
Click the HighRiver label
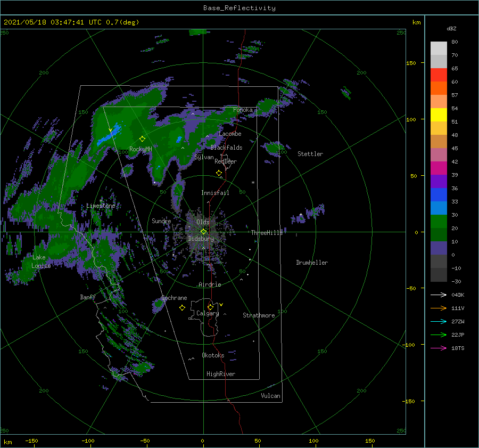click(x=221, y=374)
